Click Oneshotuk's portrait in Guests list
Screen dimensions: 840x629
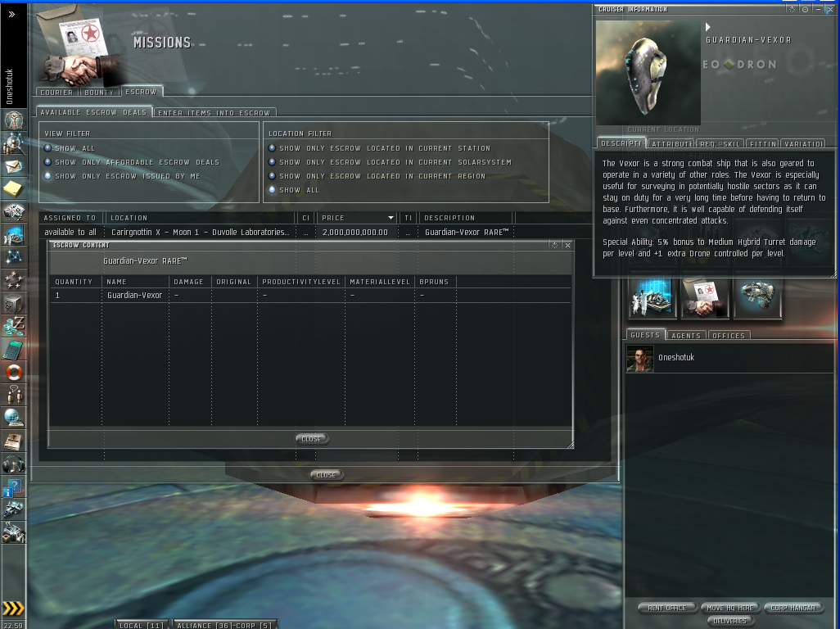point(640,359)
